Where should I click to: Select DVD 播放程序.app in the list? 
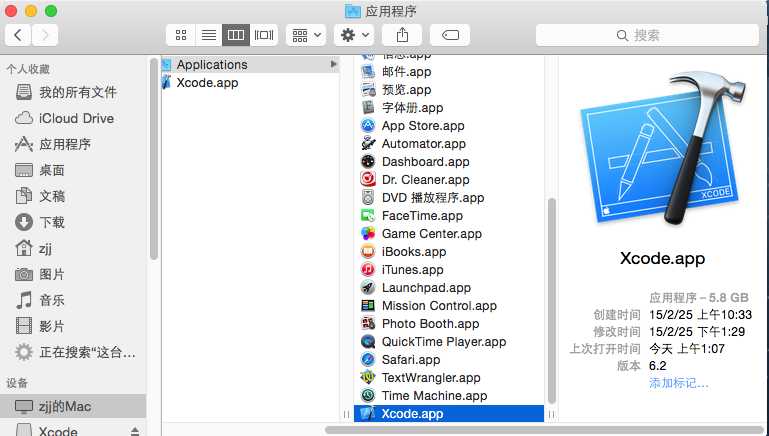pyautogui.click(x=449, y=198)
